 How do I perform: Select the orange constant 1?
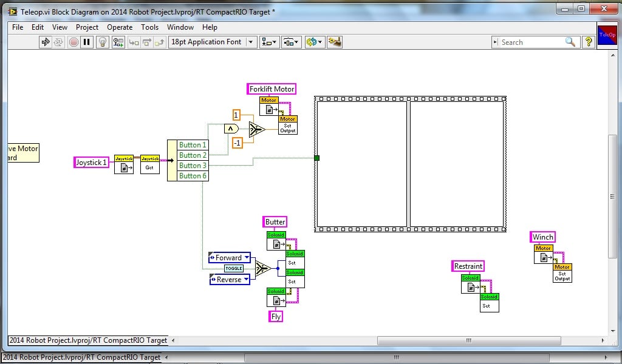(x=236, y=115)
